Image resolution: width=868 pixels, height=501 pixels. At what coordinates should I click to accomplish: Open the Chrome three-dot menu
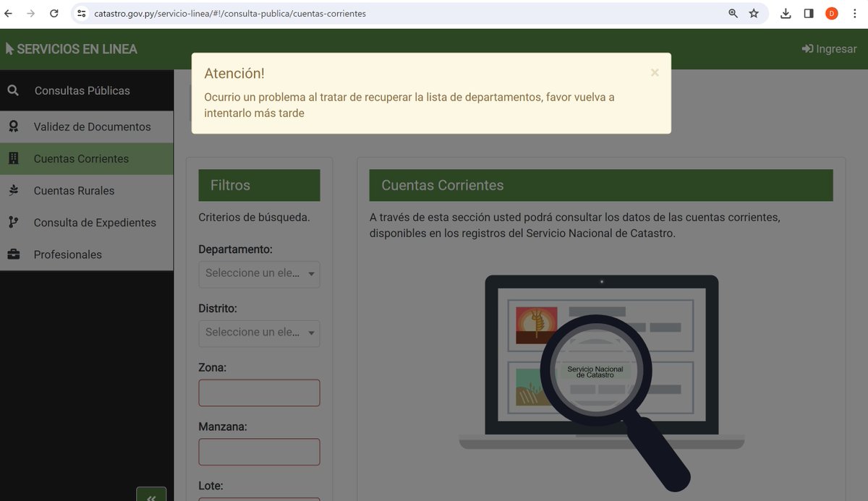[854, 13]
